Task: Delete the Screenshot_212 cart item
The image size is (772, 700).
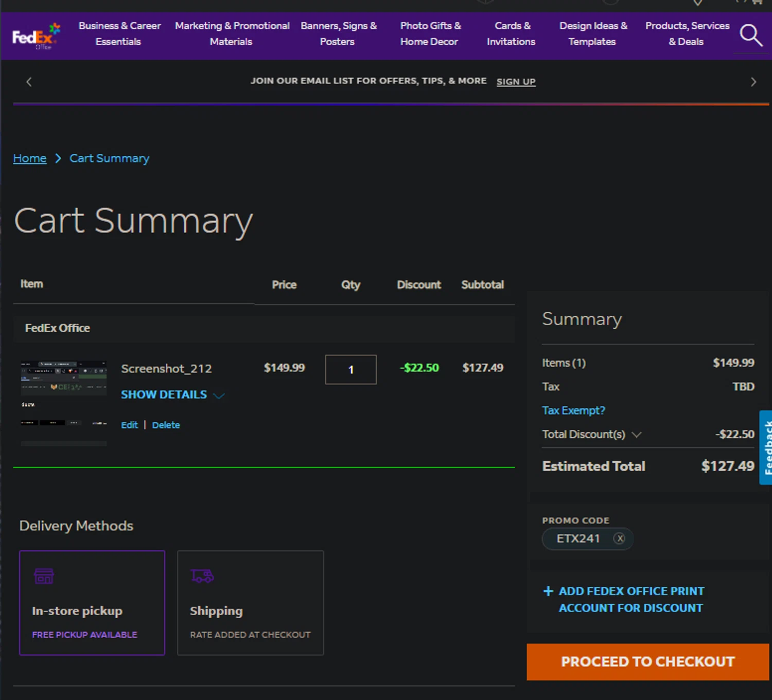Action: tap(166, 425)
